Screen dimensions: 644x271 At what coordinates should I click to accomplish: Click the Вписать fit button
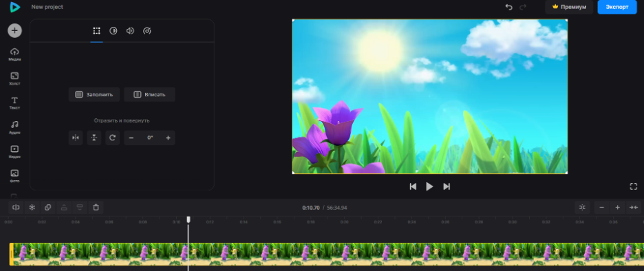tap(149, 94)
